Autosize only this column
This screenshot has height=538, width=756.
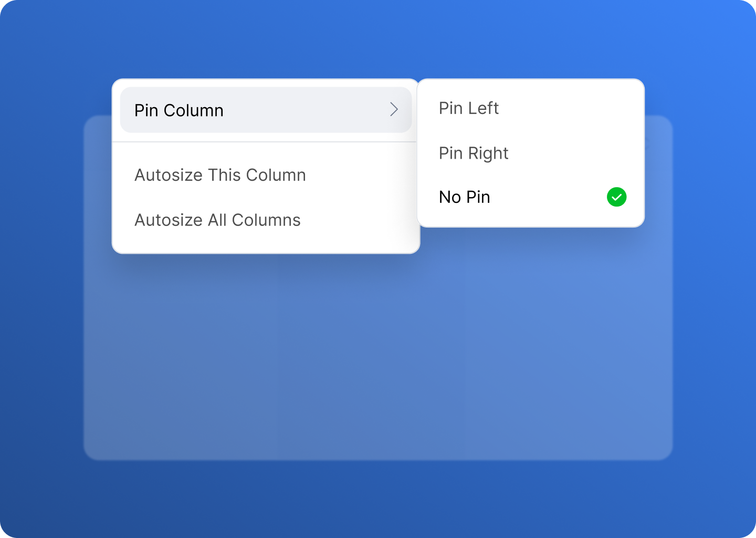[266, 175]
